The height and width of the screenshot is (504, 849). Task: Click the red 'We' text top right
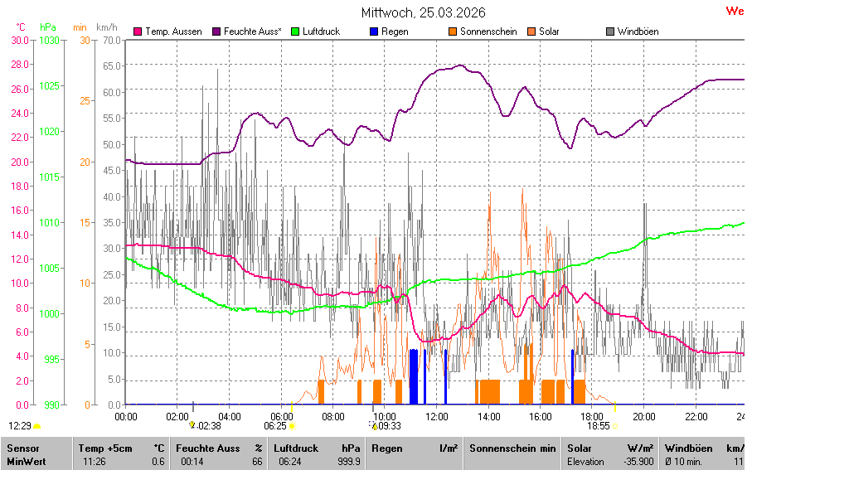735,12
